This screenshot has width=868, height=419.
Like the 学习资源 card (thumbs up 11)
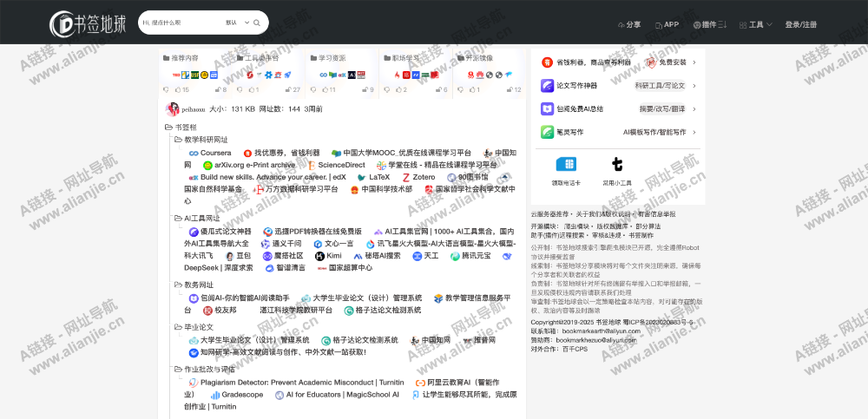click(x=329, y=89)
